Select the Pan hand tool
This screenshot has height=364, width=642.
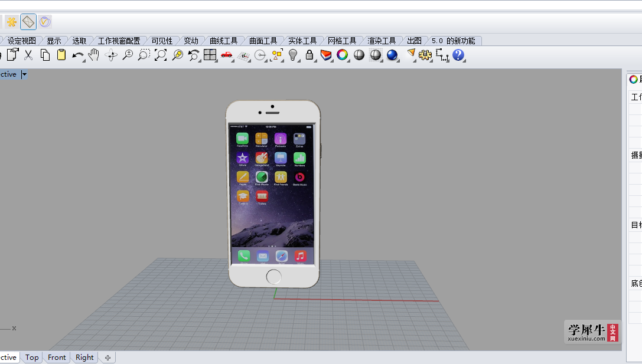click(x=94, y=55)
